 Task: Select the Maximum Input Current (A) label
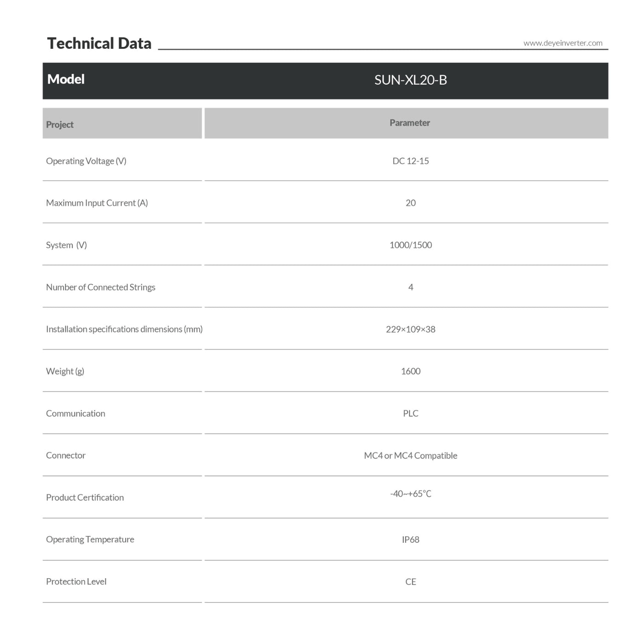click(x=97, y=203)
